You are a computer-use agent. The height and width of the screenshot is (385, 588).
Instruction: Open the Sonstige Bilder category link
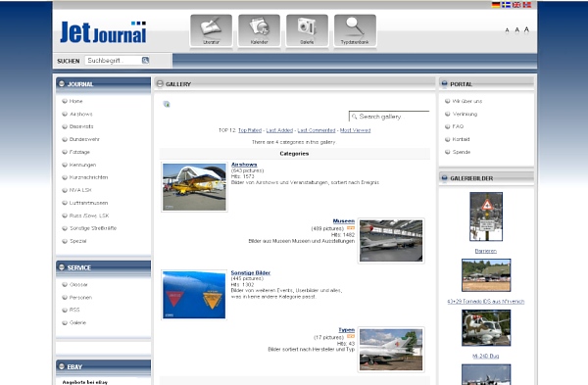[251, 273]
